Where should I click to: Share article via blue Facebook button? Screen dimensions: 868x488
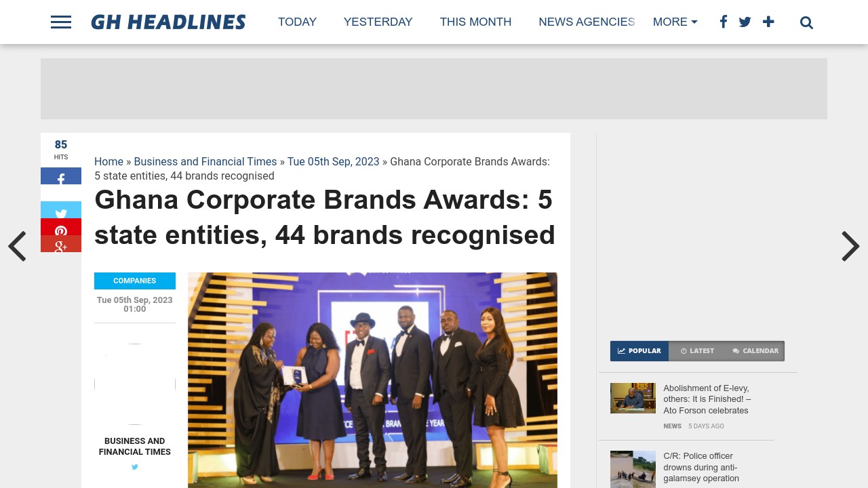click(x=61, y=176)
